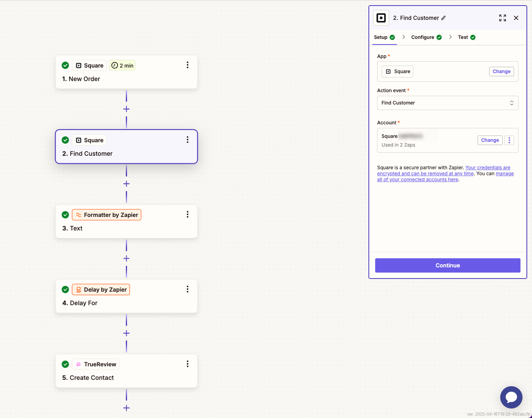
Task: Add a step after Create Contact with plus
Action: 126,408
